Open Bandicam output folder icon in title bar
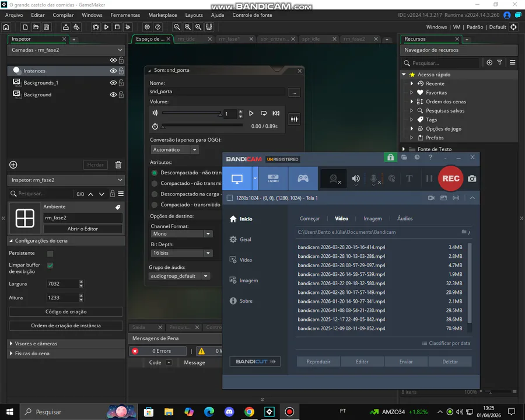525x420 pixels. pyautogui.click(x=404, y=157)
